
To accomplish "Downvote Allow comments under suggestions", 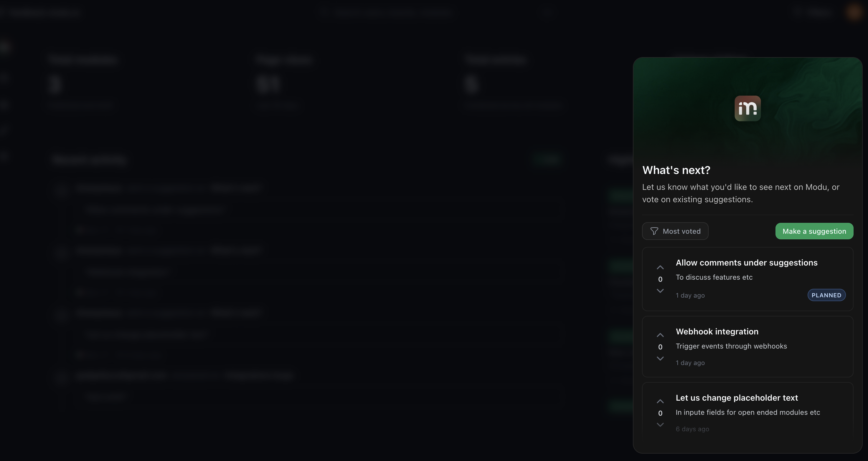I will (x=660, y=291).
